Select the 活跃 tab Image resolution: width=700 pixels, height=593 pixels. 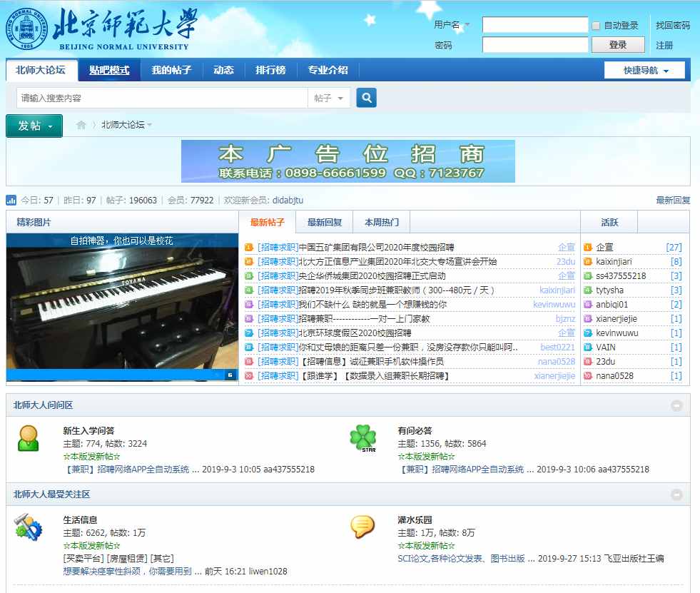click(x=609, y=222)
